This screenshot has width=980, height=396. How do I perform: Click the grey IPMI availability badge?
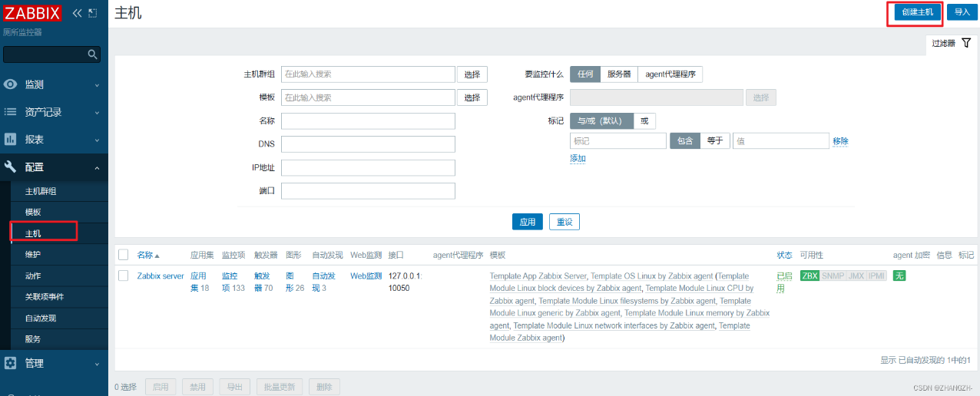(876, 276)
